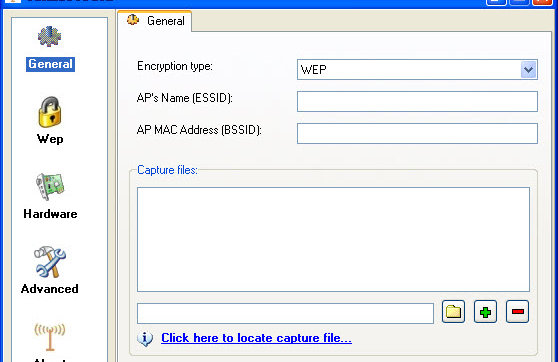The width and height of the screenshot is (558, 362).
Task: Browse for capture file with folder icon
Action: [x=453, y=312]
